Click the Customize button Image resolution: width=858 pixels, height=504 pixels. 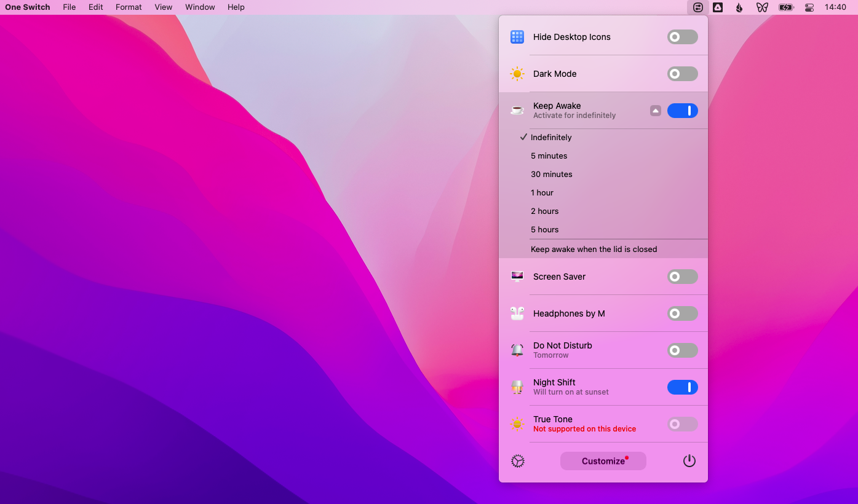click(x=603, y=461)
